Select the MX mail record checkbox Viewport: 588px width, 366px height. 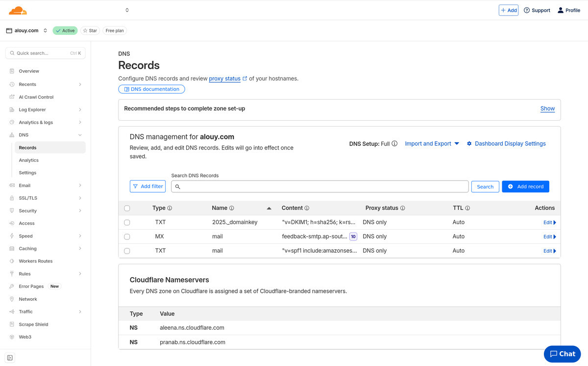127,236
